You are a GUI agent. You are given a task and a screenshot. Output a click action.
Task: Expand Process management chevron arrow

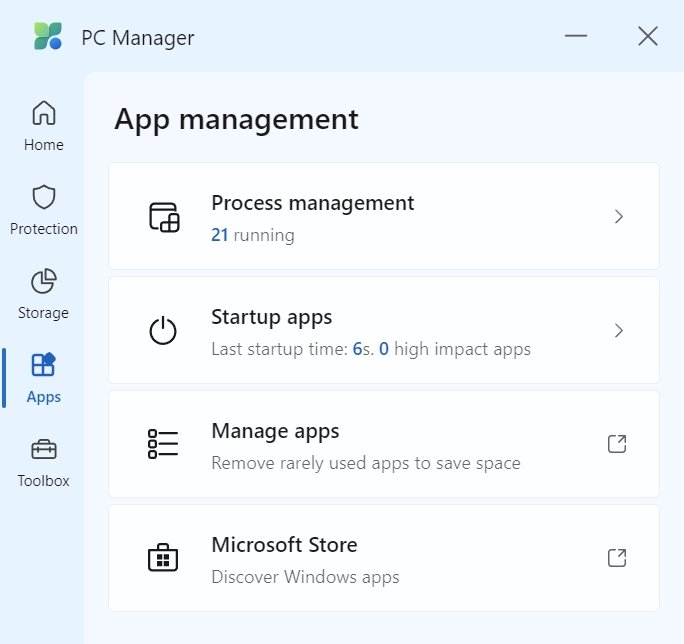pos(619,216)
